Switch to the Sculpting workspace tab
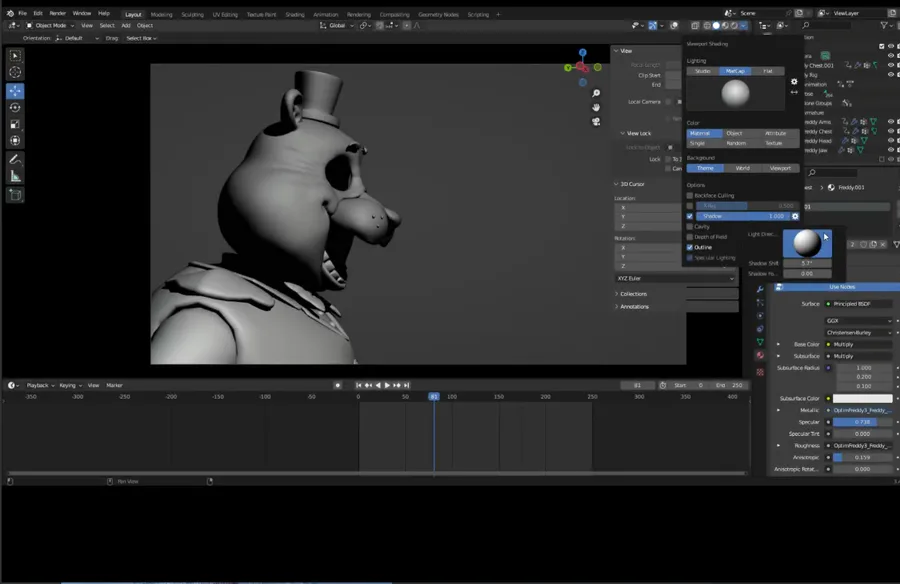The height and width of the screenshot is (584, 900). click(192, 14)
